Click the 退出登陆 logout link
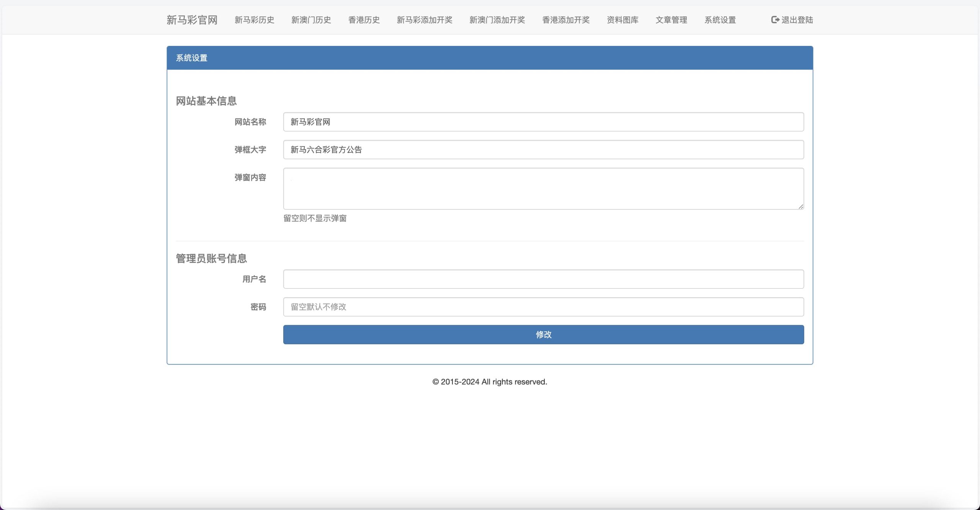 797,20
